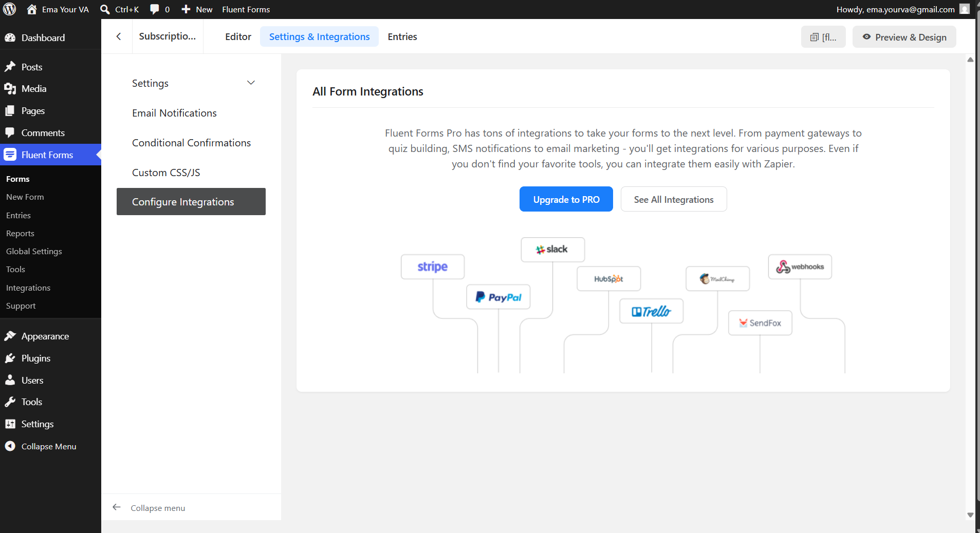Open Plugins plug icon menu
This screenshot has width=980, height=533.
(10, 358)
